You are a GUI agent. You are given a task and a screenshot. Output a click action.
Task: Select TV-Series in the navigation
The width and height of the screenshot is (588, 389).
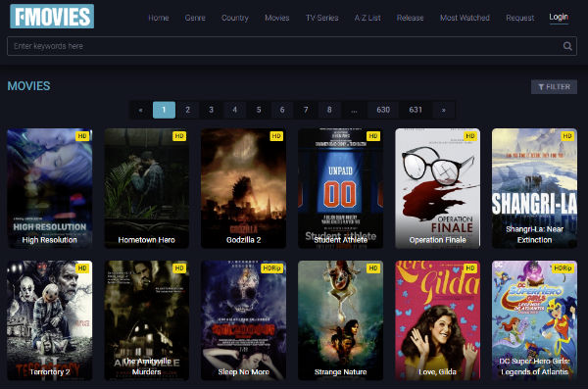[321, 18]
